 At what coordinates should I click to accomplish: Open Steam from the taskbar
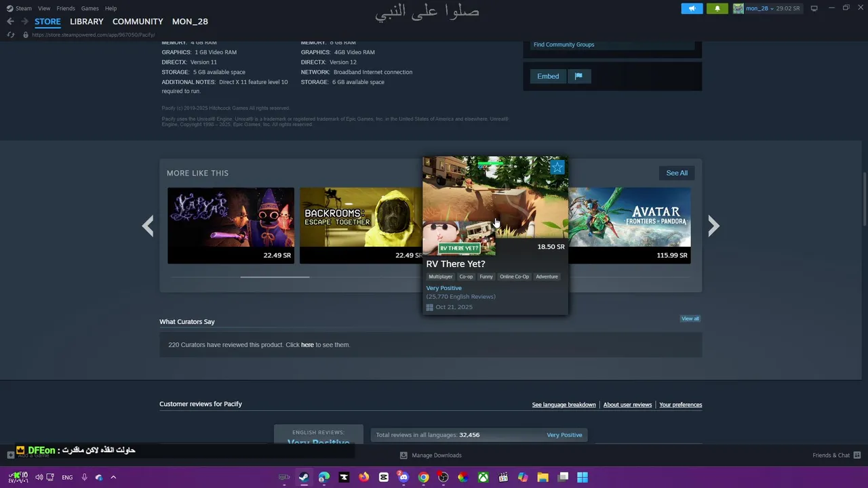click(304, 477)
